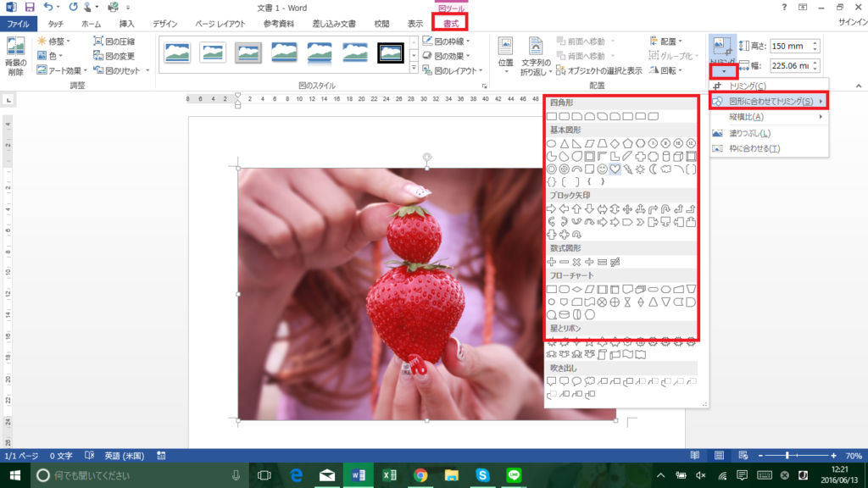Open the 図の枠線 dropdown
The image size is (868, 488).
446,42
